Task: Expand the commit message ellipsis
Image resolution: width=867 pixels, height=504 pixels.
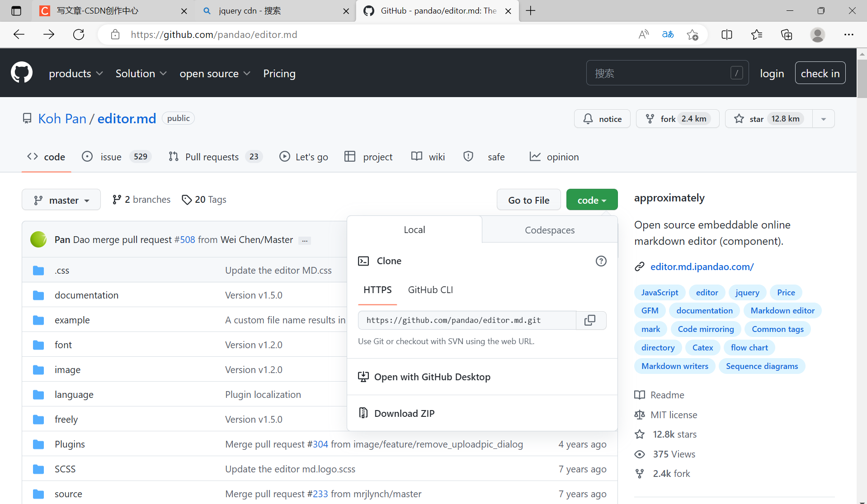Action: coord(305,240)
